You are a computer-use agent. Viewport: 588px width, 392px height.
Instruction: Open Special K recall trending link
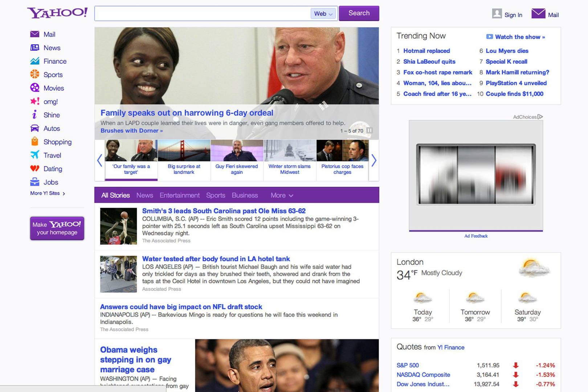tap(506, 62)
